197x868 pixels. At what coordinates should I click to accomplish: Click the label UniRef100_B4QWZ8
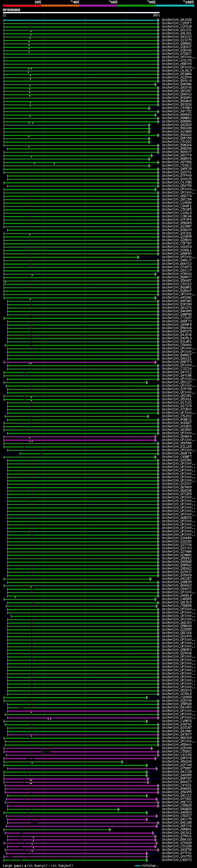pos(177,809)
